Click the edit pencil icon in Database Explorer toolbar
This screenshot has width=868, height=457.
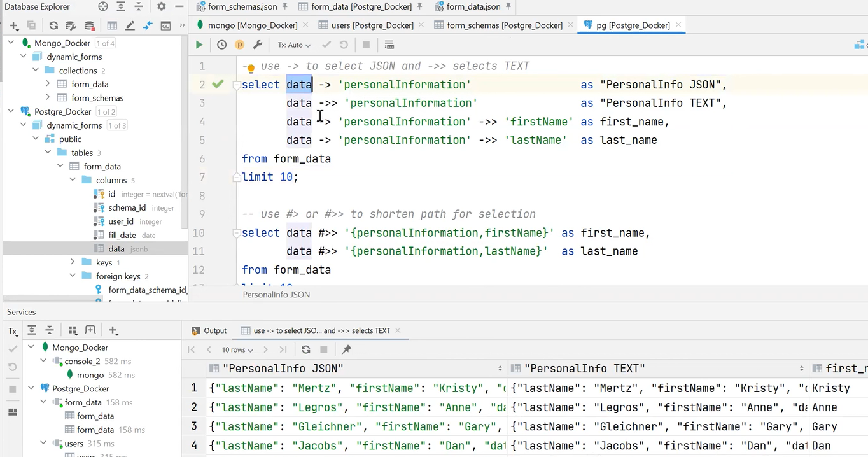tap(129, 25)
